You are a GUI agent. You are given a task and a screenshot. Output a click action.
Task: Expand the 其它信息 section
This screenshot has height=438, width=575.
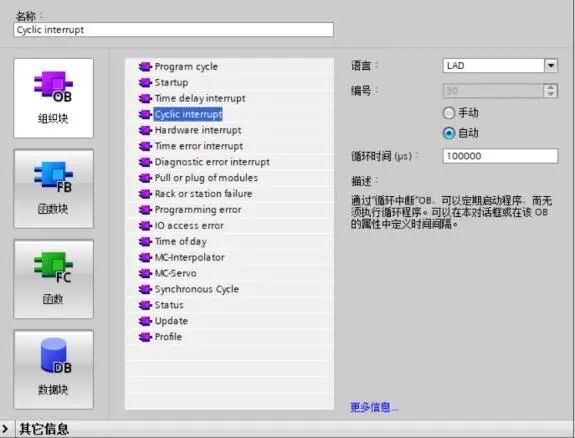click(5, 429)
